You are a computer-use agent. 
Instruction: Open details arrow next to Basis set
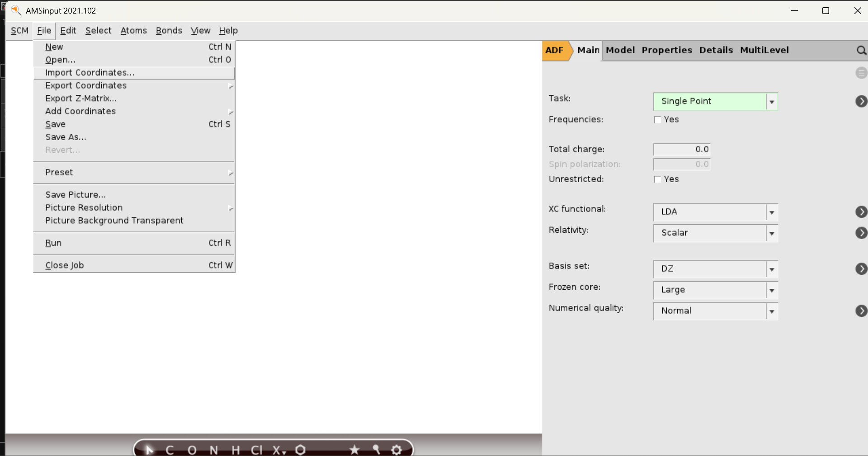[861, 269]
